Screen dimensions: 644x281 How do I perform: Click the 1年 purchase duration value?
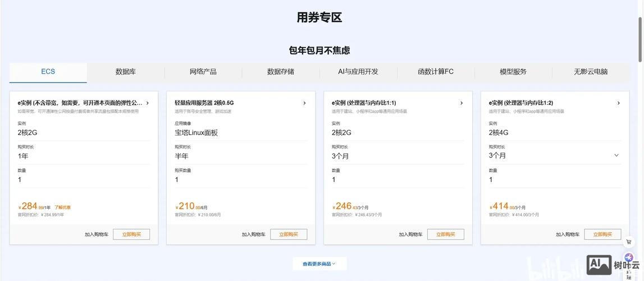click(22, 156)
